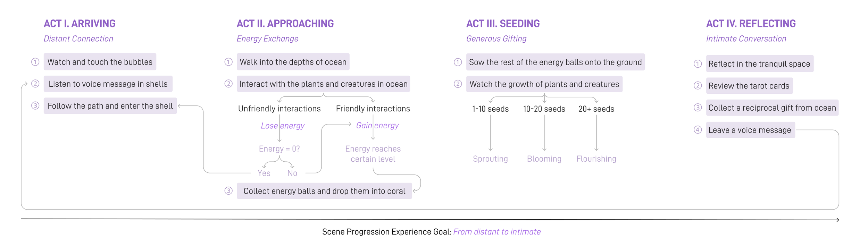The image size is (868, 247).
Task: Click the circled 2 beside Interact with the plants
Action: (228, 84)
